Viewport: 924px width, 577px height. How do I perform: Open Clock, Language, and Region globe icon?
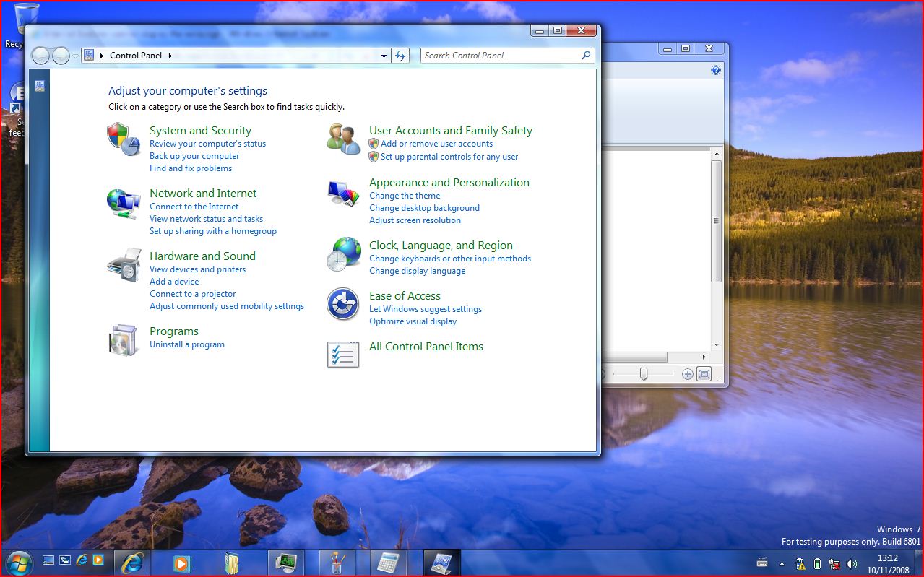coord(343,254)
